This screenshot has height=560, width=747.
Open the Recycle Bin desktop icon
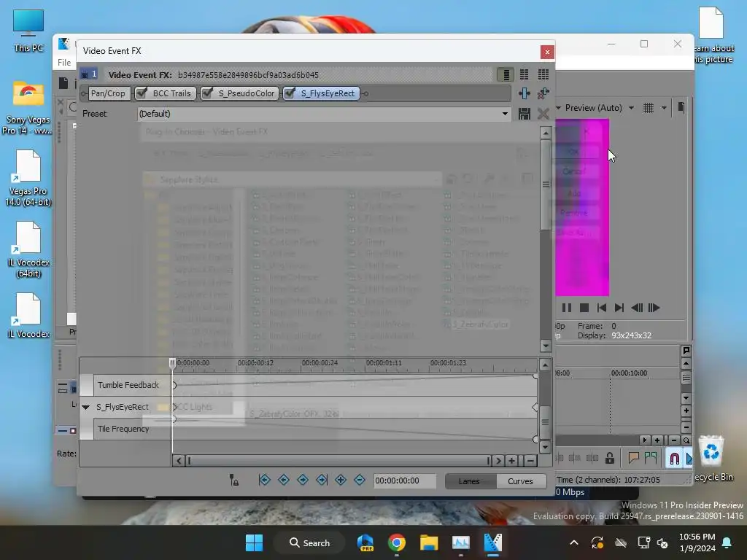[x=713, y=458]
